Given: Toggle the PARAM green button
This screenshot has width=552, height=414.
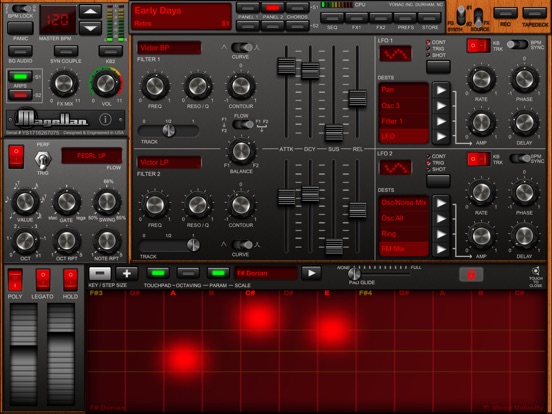Looking at the screenshot, I should coord(218,273).
